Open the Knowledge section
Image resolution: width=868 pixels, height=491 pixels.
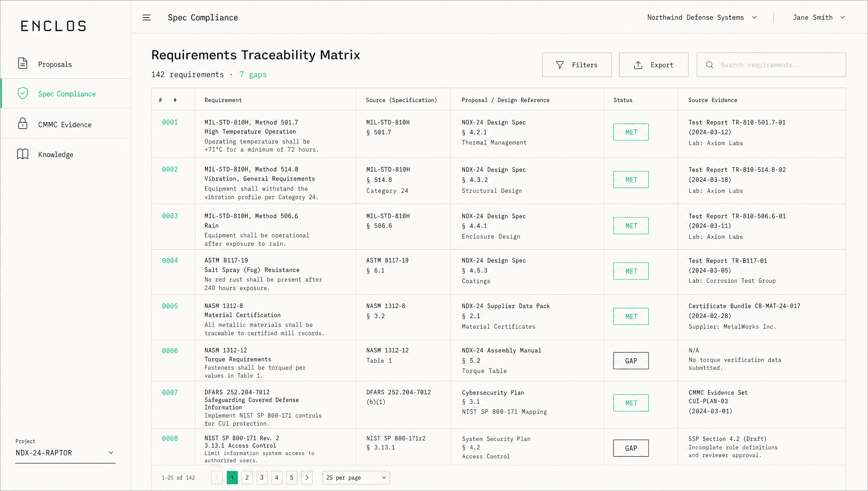click(x=66, y=154)
